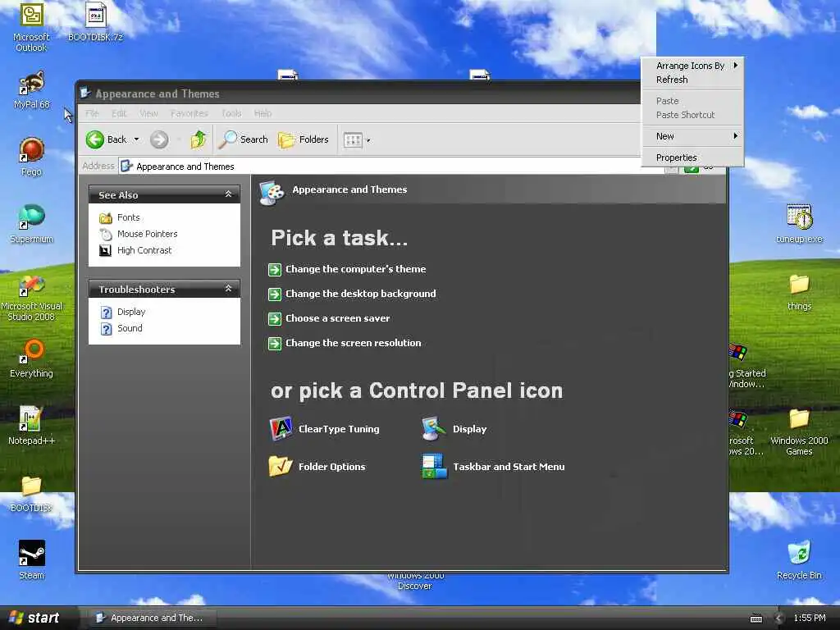This screenshot has width=840, height=630.
Task: Click Paste Shortcut in the context menu
Action: (x=692, y=115)
